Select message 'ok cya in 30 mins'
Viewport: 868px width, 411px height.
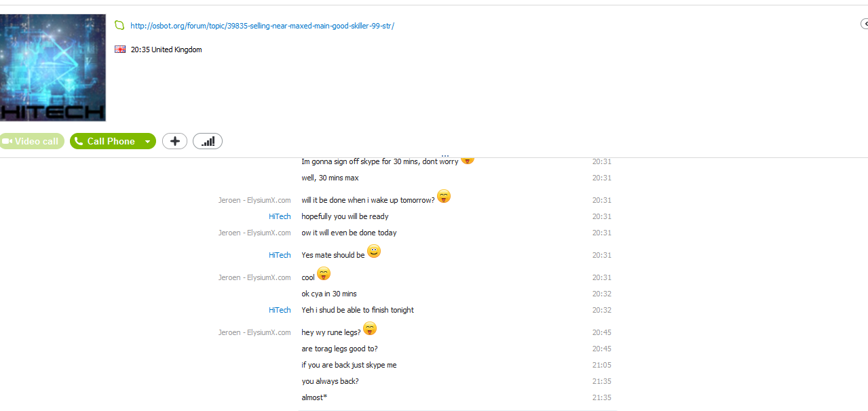pyautogui.click(x=329, y=294)
